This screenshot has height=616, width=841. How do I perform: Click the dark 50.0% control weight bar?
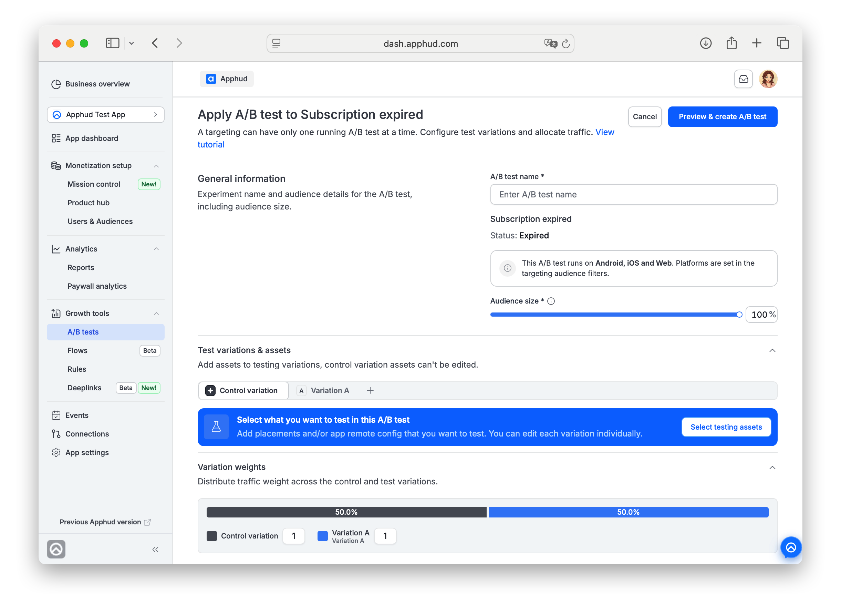pyautogui.click(x=346, y=512)
